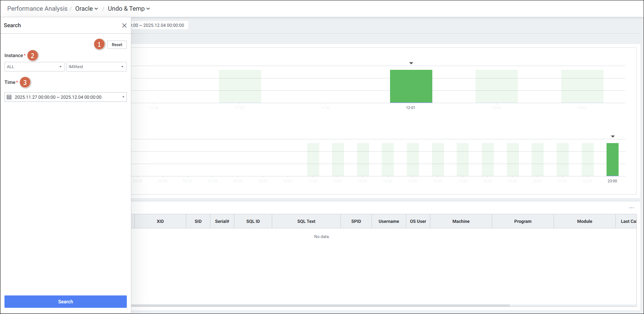
Task: Select the dark green 23:00 hourly bar
Action: (612, 160)
